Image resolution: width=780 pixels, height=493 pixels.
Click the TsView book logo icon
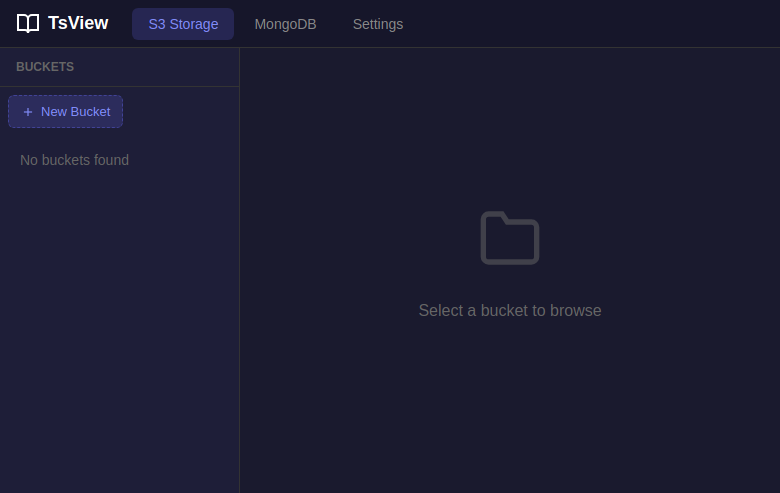click(x=28, y=23)
